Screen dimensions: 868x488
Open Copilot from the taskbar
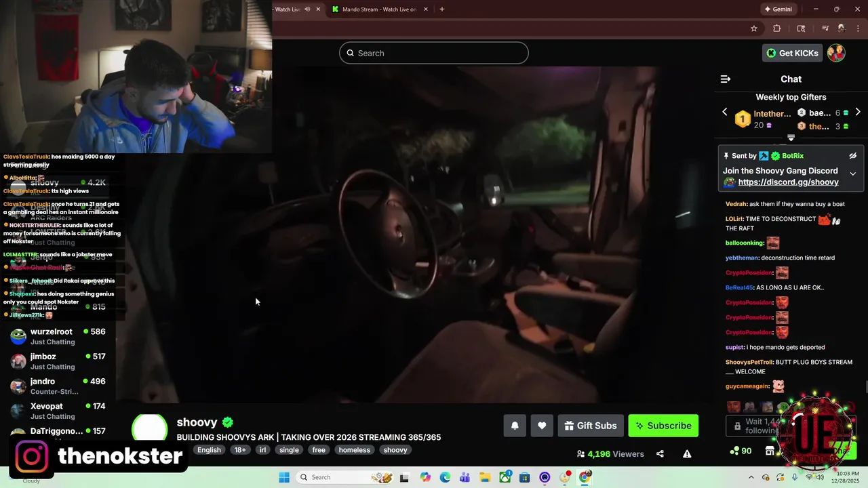coord(425,477)
